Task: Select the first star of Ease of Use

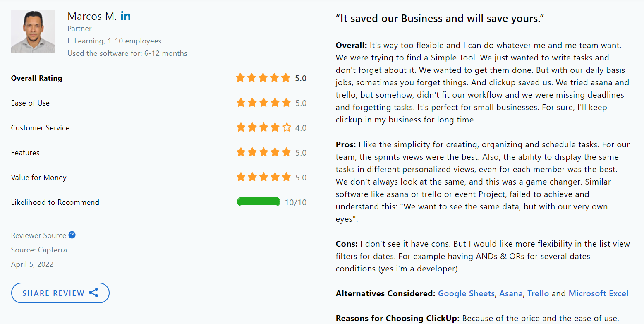Action: (x=240, y=102)
